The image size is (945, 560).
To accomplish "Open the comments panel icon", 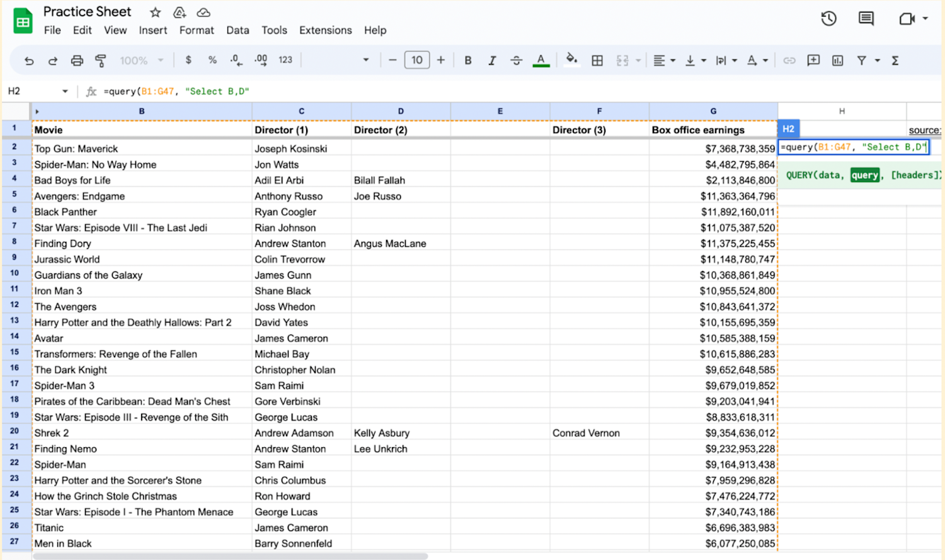I will 866,18.
